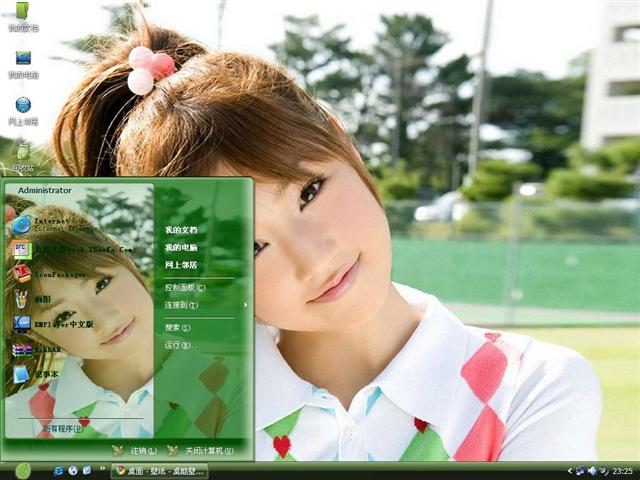Open 我的电脑 in start menu right panel

[x=181, y=247]
